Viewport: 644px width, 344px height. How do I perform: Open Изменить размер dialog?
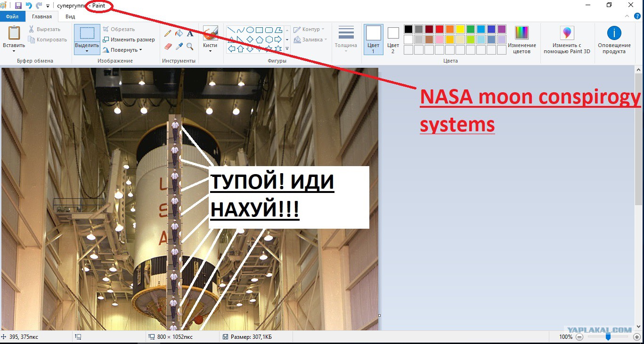(x=129, y=40)
